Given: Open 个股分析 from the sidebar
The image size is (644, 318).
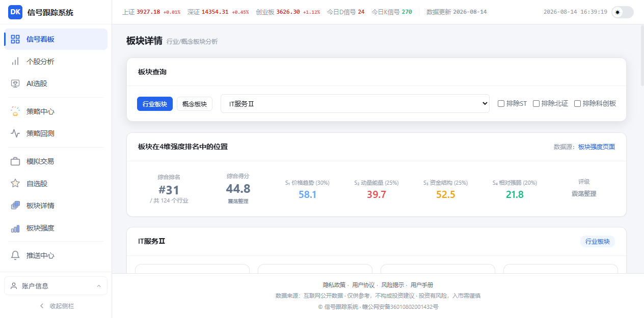Looking at the screenshot, I should 56,62.
